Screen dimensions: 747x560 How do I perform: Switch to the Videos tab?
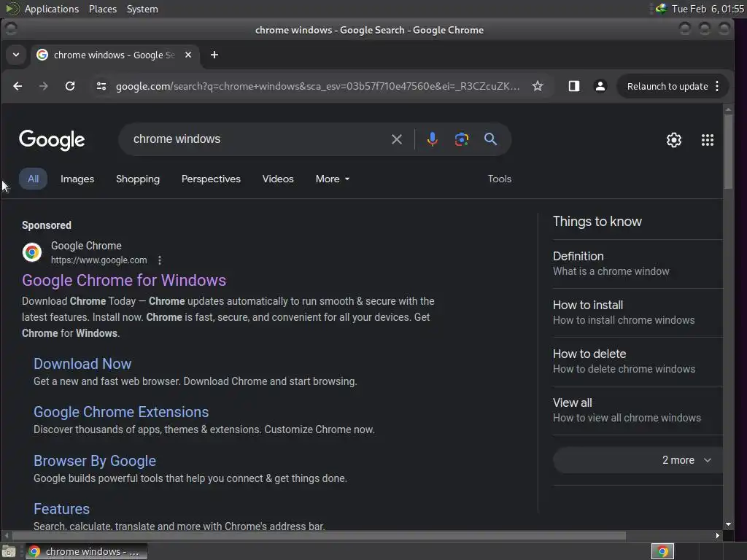[x=278, y=179]
